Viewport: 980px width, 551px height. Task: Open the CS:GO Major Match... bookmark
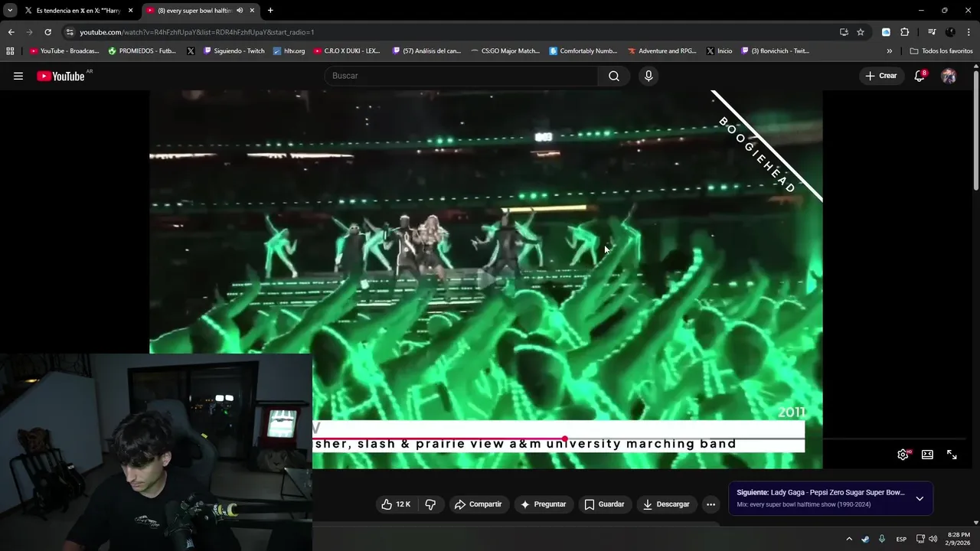[x=505, y=51]
